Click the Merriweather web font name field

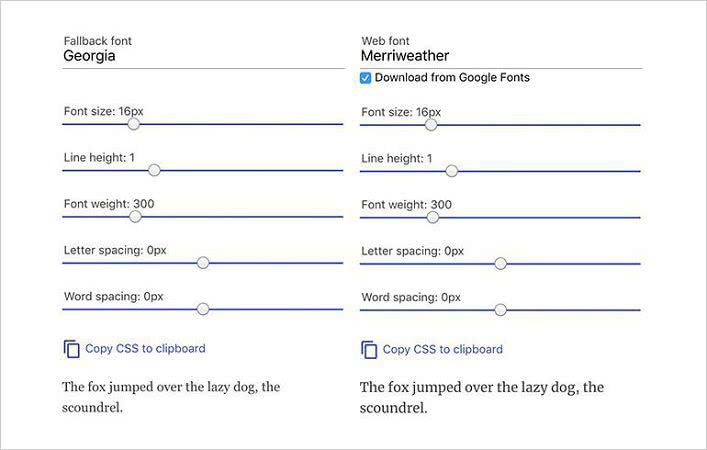[x=500, y=56]
